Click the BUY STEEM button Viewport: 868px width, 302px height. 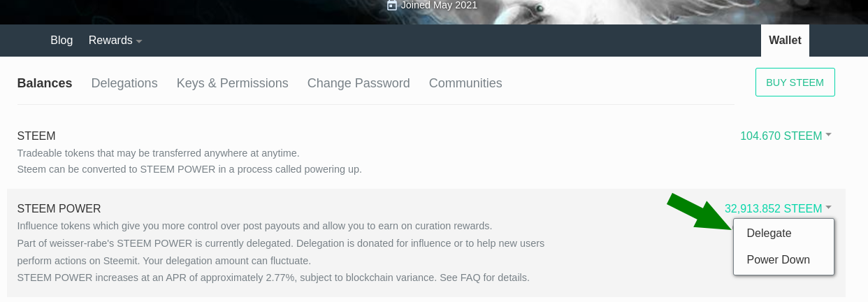pos(795,82)
